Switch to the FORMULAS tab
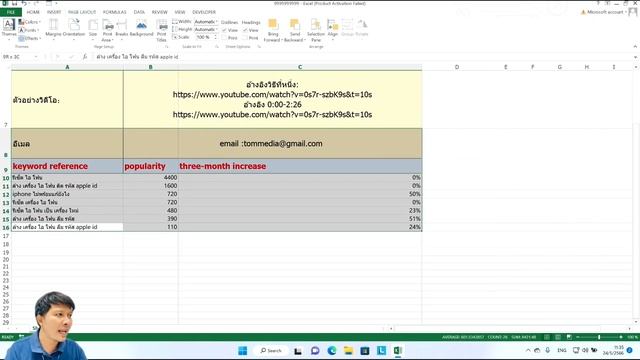 click(x=114, y=12)
